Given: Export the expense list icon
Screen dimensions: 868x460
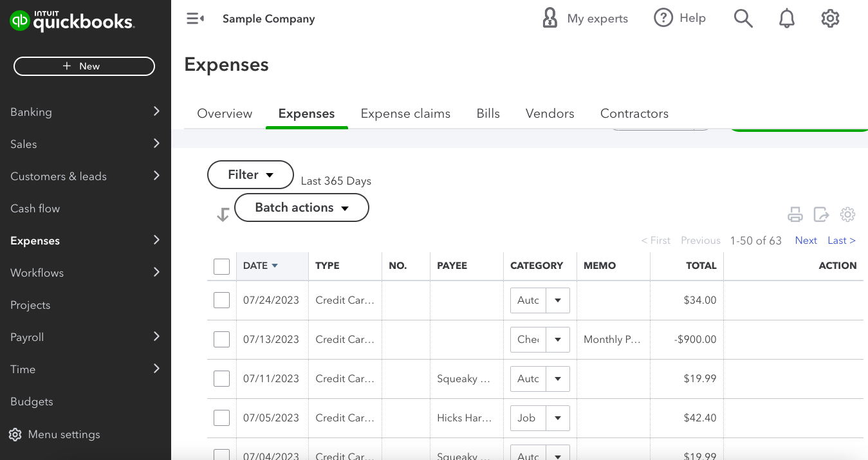Looking at the screenshot, I should coord(821,214).
